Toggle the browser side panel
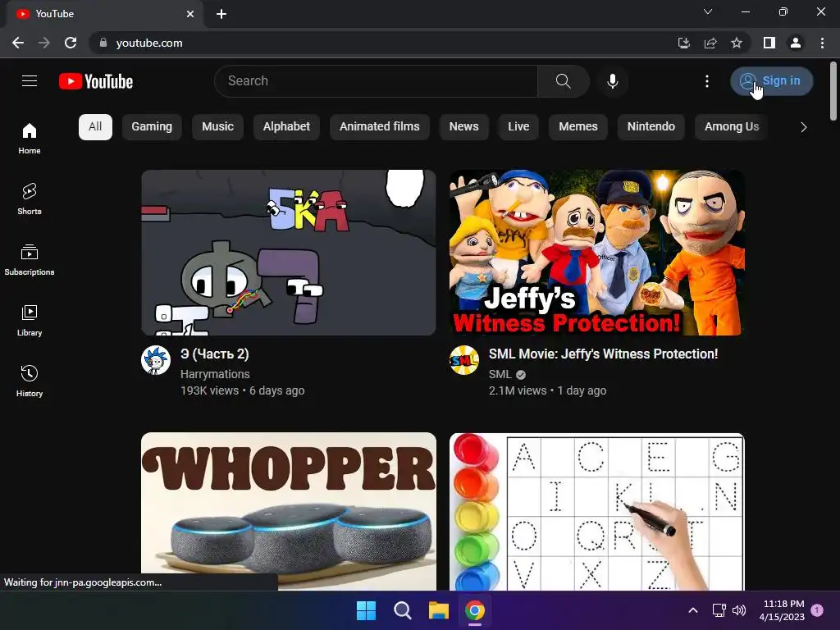The height and width of the screenshot is (630, 840). coord(769,43)
